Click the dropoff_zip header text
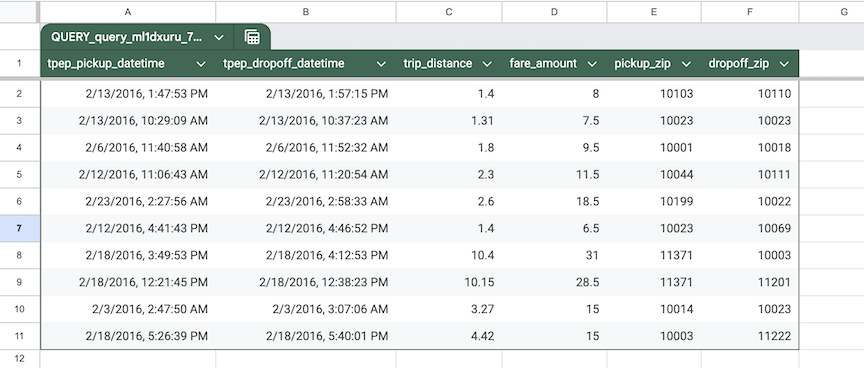Viewport: 864px width, 368px height. click(x=738, y=64)
